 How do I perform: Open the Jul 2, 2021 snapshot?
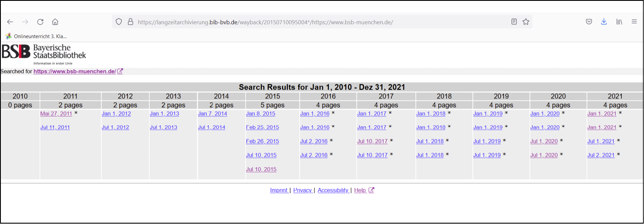coord(601,155)
